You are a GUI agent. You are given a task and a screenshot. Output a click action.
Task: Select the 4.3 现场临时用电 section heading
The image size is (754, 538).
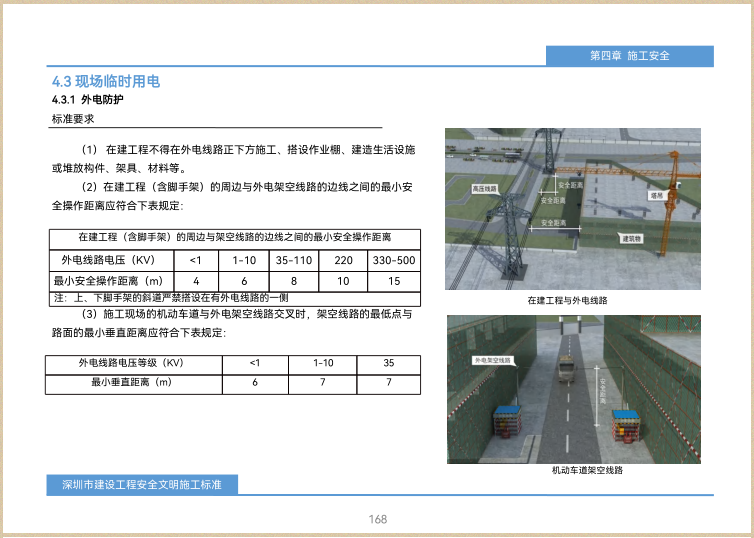(x=105, y=81)
